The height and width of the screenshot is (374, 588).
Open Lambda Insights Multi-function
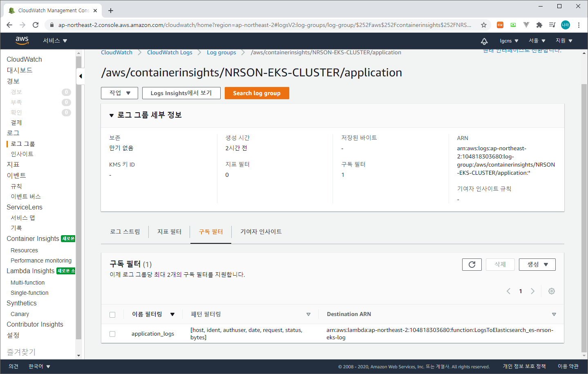(27, 283)
